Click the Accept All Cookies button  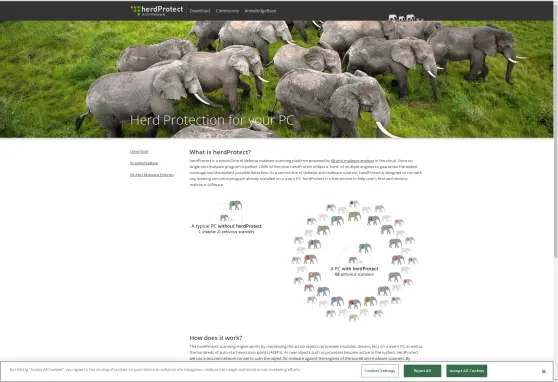(x=467, y=371)
